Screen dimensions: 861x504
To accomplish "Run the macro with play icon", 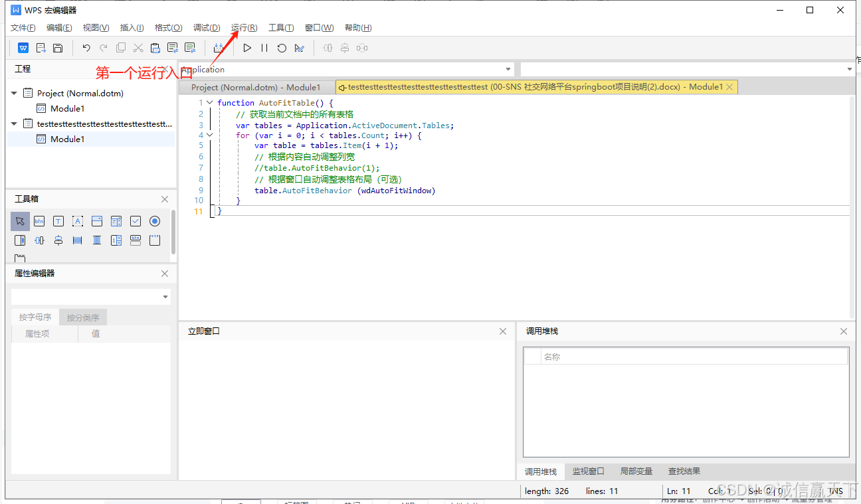I will 247,48.
